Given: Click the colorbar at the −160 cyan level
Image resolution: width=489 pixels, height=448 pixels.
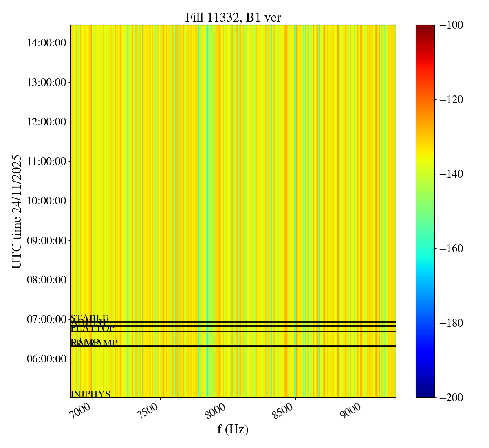Looking at the screenshot, I should point(425,248).
